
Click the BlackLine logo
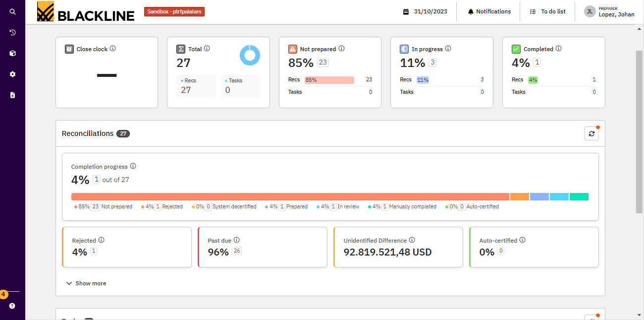[x=86, y=12]
